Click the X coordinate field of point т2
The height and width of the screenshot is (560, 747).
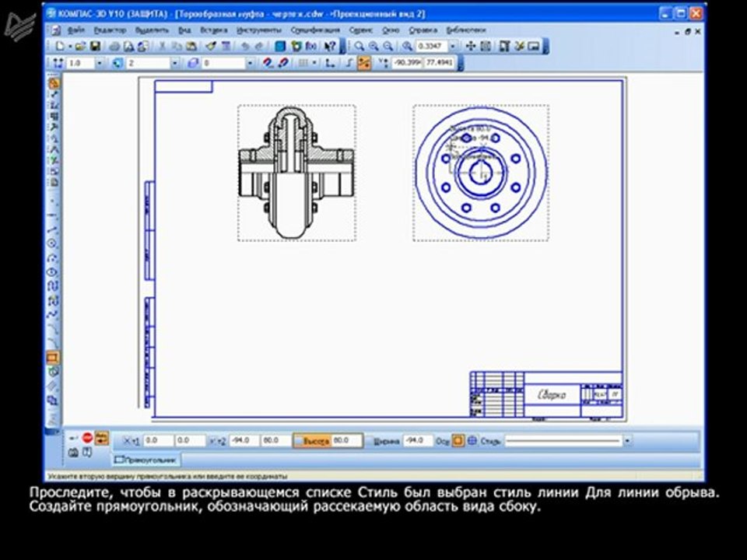coord(244,441)
